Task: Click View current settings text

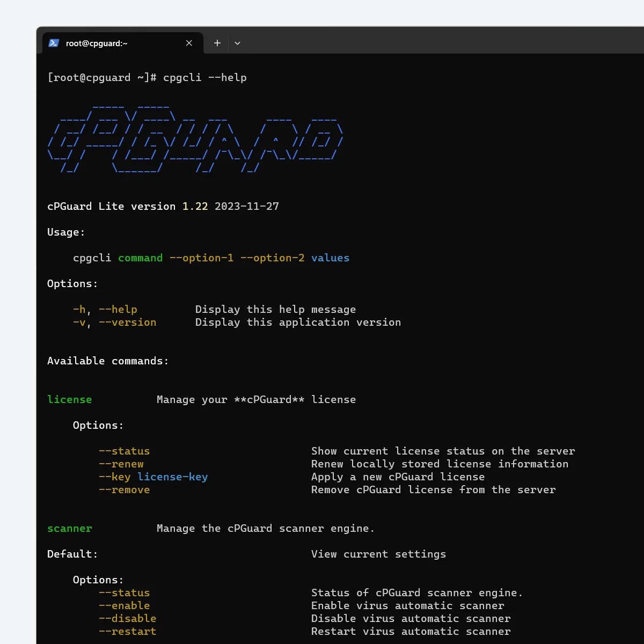Action: 378,554
